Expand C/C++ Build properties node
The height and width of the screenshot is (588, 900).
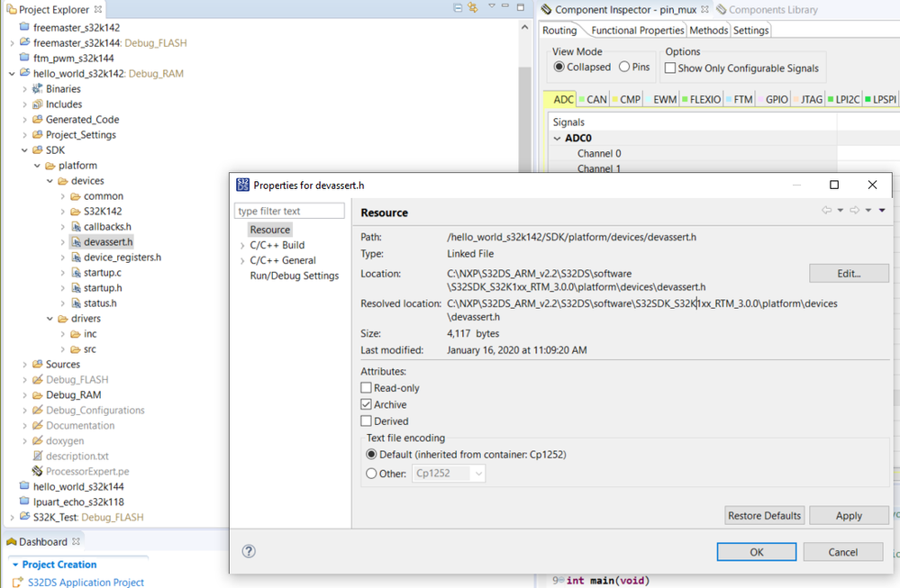[242, 246]
